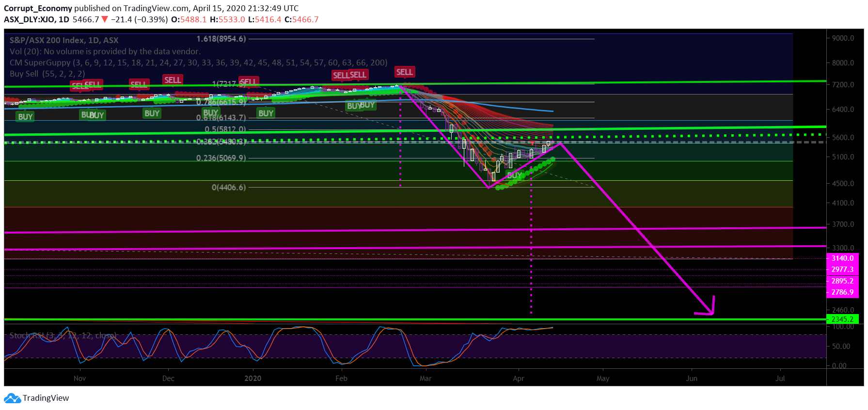Click the O:5488.1 open value
Viewport: 868px width, 410px height.
[189, 19]
